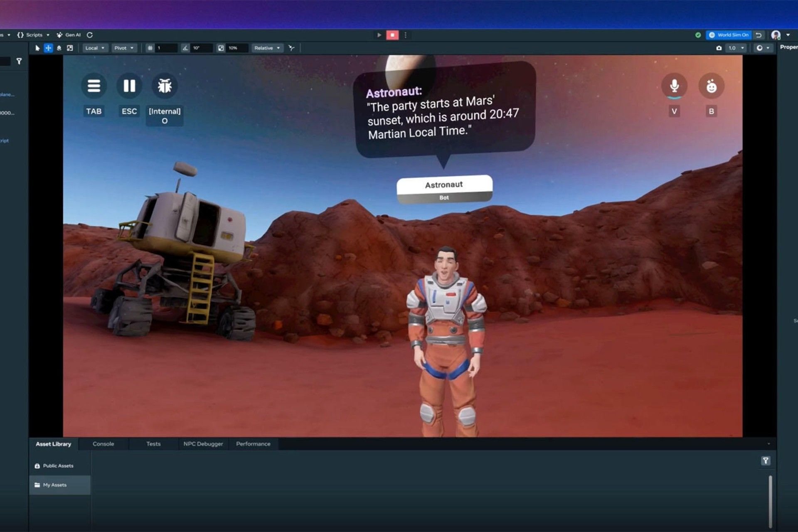Click the refresh icon beside Gen AI
Screen dimensions: 798x532
coord(90,35)
